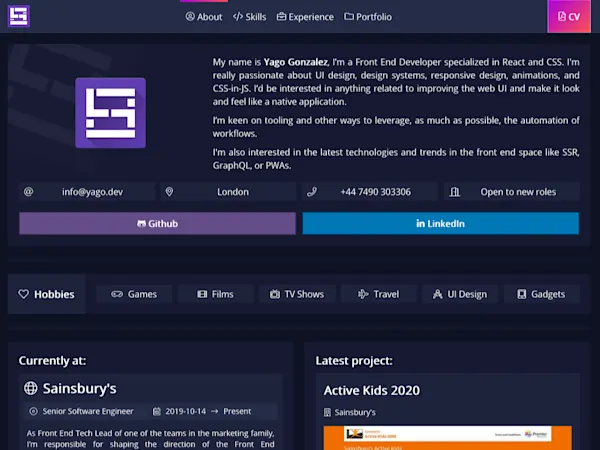Screen dimensions: 600x450
Task: Click the info@yago.dev email contact
Action: pos(93,192)
